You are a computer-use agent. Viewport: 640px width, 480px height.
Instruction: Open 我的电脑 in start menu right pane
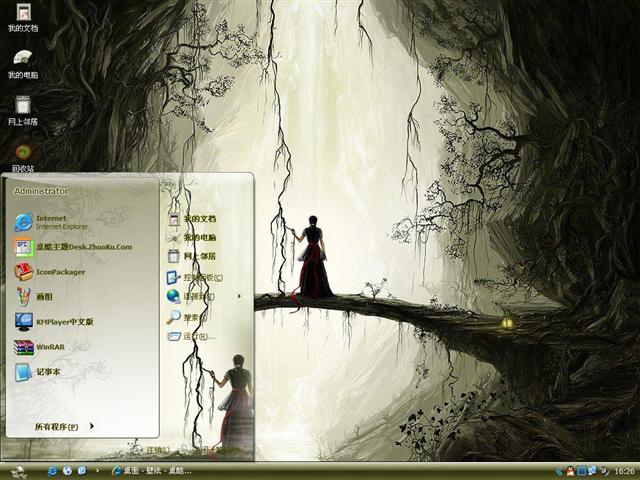click(x=192, y=238)
